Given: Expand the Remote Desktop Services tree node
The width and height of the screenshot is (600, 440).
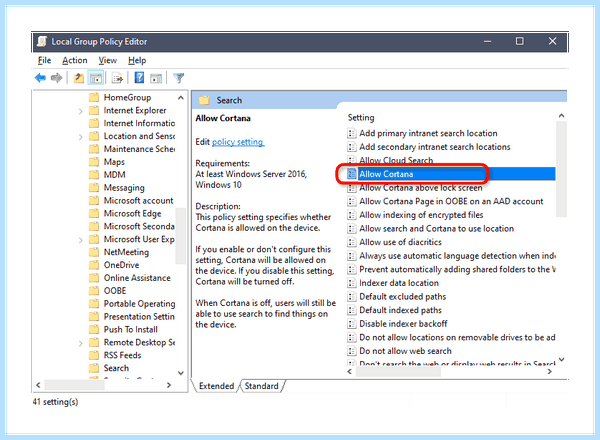Looking at the screenshot, I should click(80, 343).
